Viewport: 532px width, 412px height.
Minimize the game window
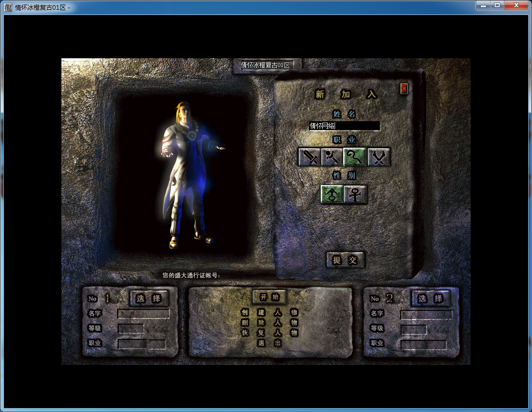483,6
